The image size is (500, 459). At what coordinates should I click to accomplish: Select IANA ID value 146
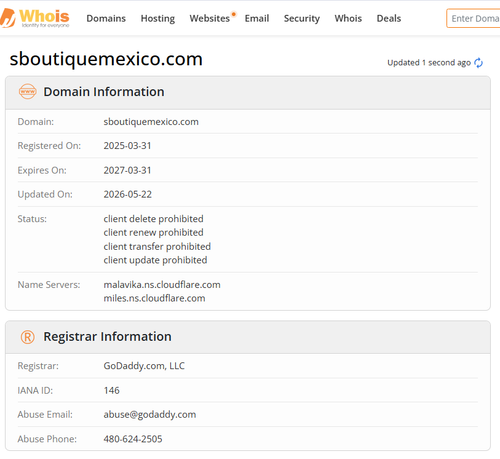pyautogui.click(x=111, y=390)
